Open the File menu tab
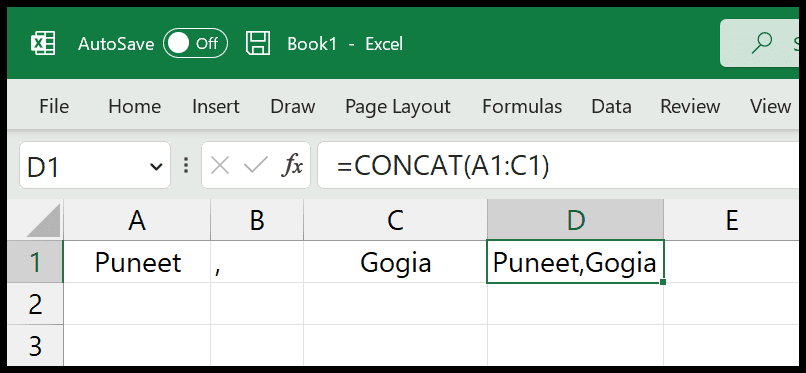This screenshot has width=806, height=373. (x=54, y=106)
